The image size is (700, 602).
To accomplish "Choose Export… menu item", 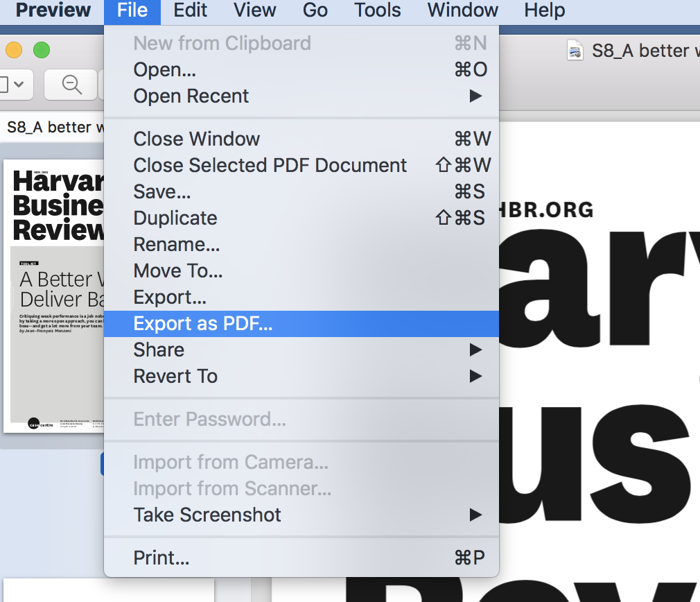I will (301, 297).
